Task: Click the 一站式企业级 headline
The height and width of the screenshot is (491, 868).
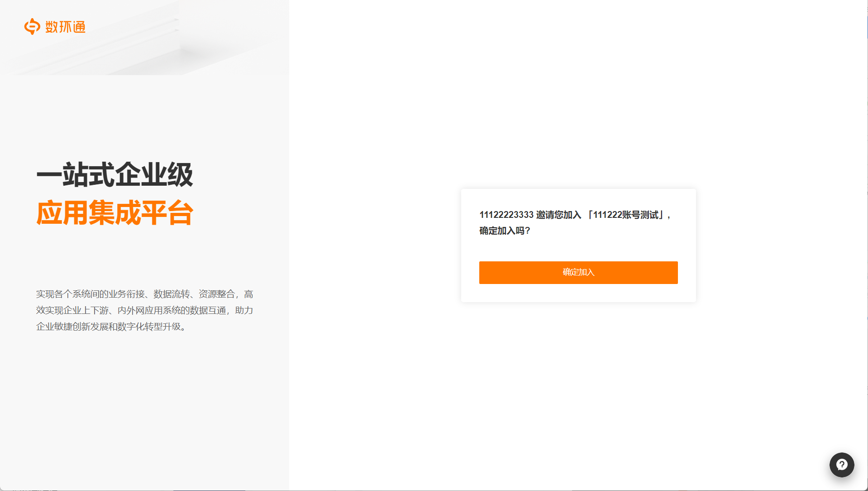Action: [x=115, y=174]
